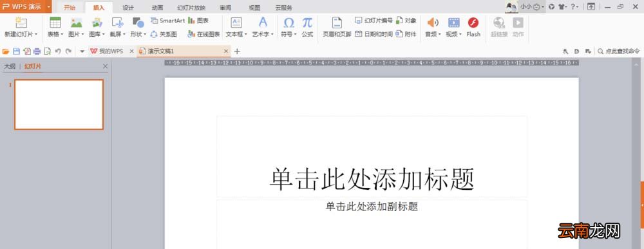
Task: Insert an online chart (在线图表)
Action: click(204, 35)
